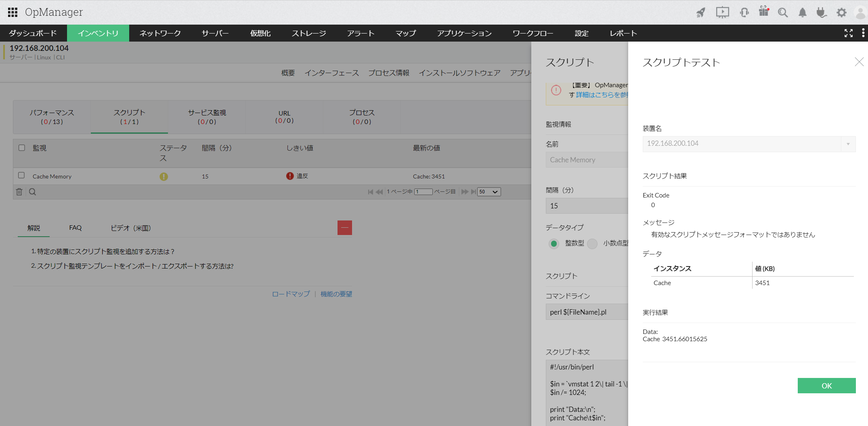The image size is (868, 426).
Task: Click the trash icon below the monitor table
Action: [x=19, y=191]
